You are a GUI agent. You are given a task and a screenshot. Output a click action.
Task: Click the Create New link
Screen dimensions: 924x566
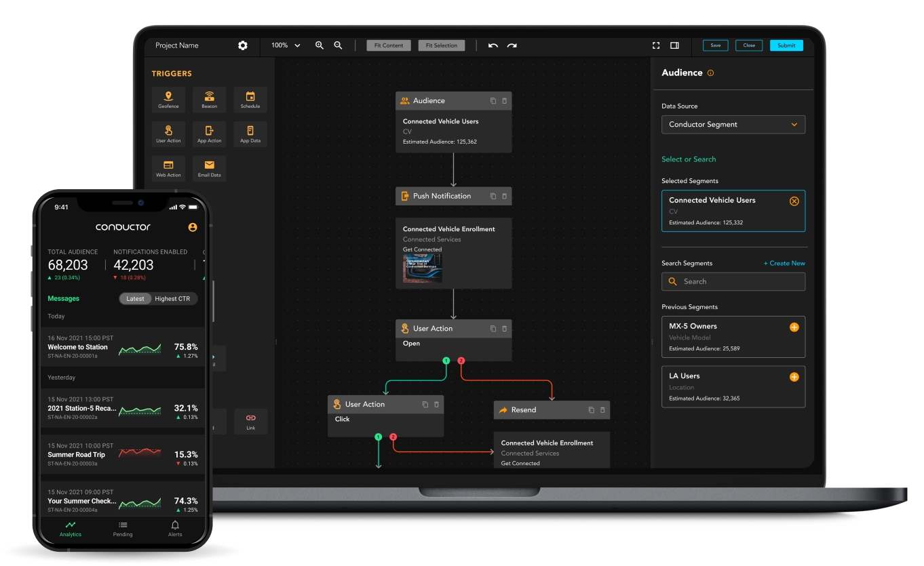[784, 263]
